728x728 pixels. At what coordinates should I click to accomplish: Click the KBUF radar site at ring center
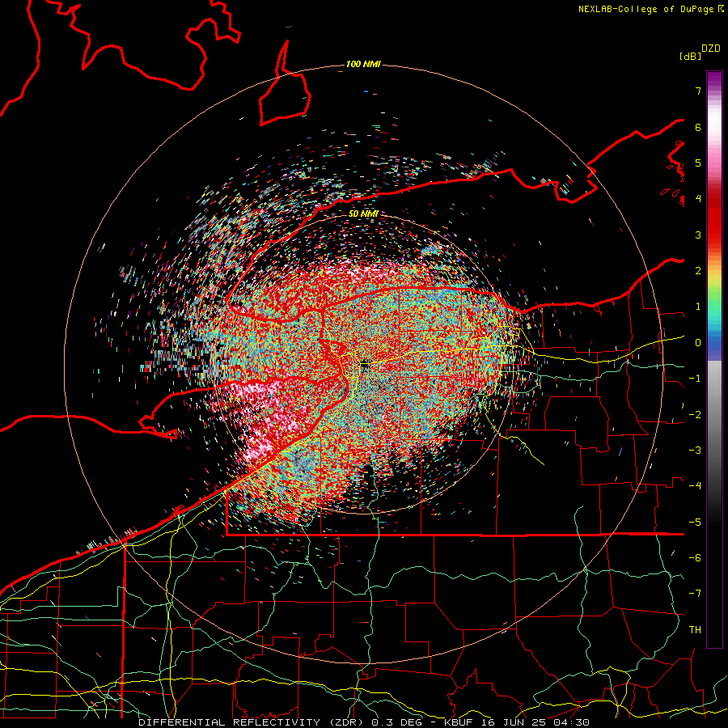(x=364, y=365)
